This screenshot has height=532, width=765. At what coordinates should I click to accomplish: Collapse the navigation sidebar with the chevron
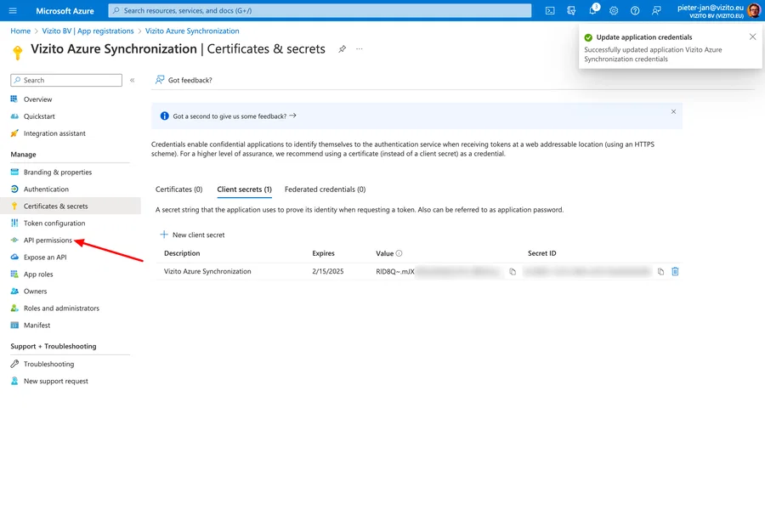[x=133, y=80]
